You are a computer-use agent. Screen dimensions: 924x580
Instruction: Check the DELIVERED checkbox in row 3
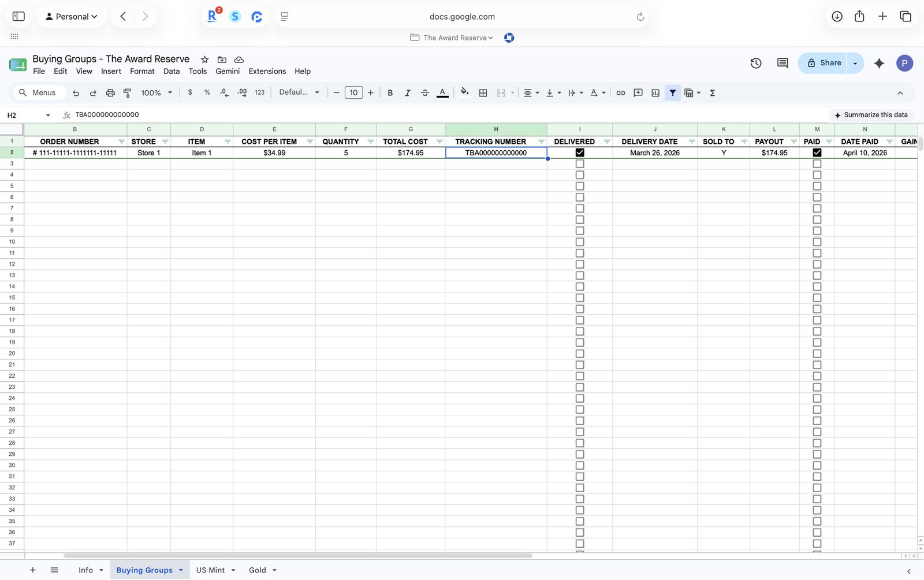pos(580,163)
